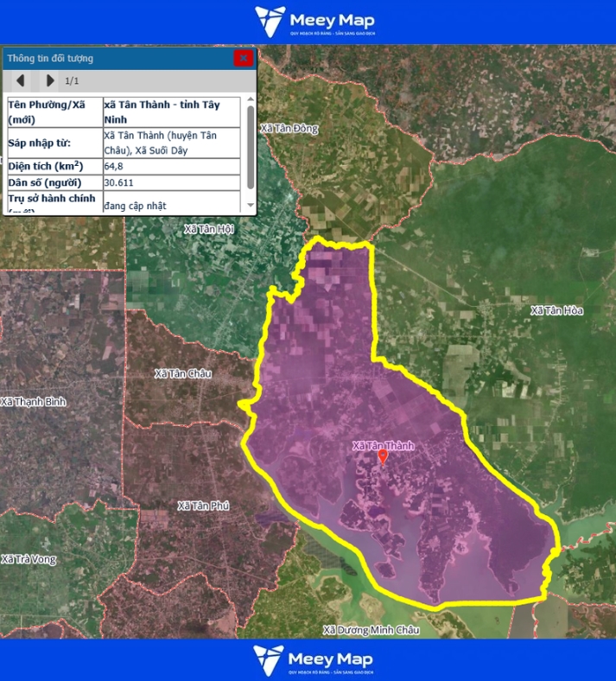Close the Thông tin đối tượng panel

244,58
